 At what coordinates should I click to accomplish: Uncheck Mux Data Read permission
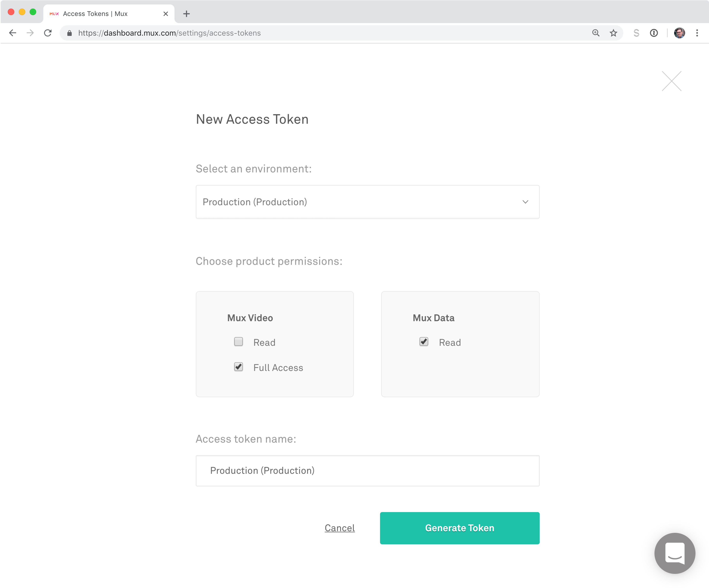[x=424, y=342]
